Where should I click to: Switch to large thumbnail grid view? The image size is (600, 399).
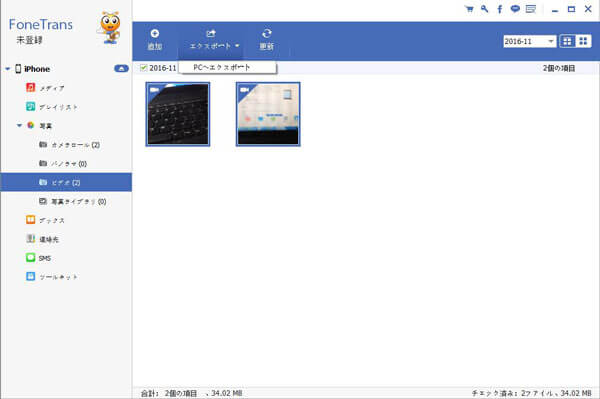(567, 41)
